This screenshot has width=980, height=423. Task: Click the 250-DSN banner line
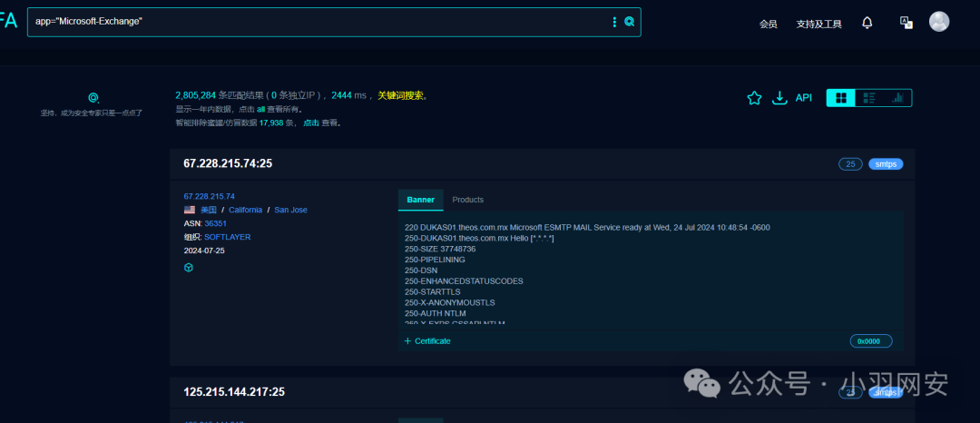pyautogui.click(x=421, y=271)
